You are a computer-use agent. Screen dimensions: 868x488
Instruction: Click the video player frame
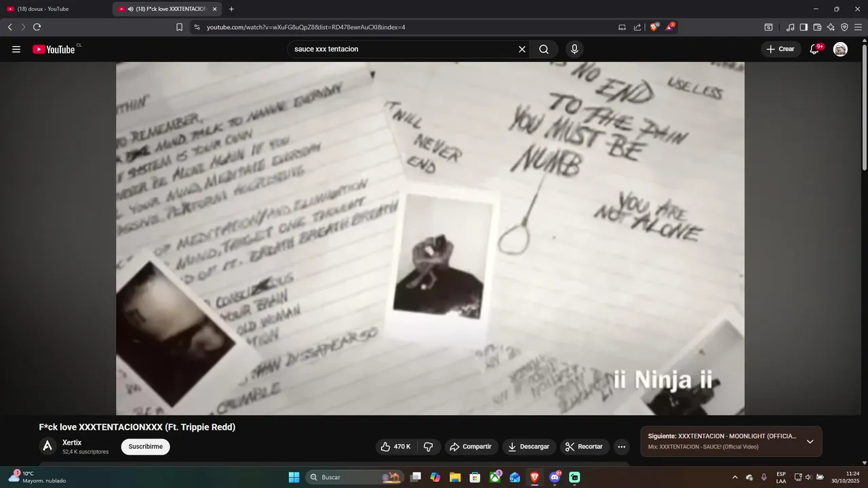430,239
